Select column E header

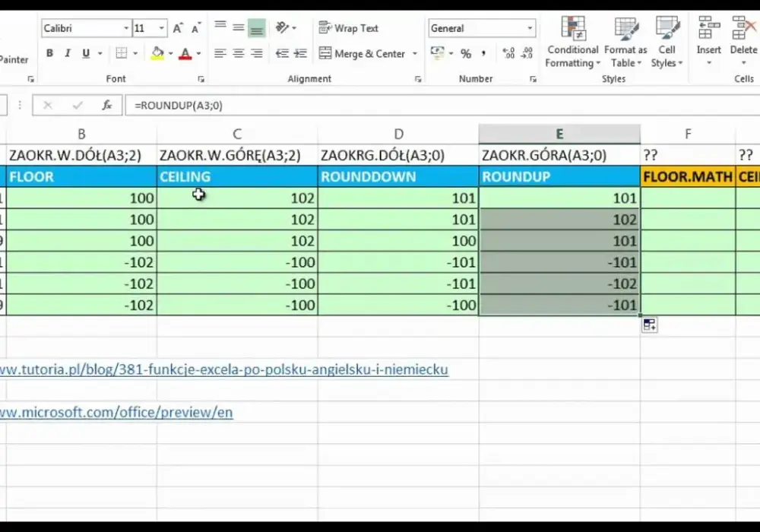[559, 134]
